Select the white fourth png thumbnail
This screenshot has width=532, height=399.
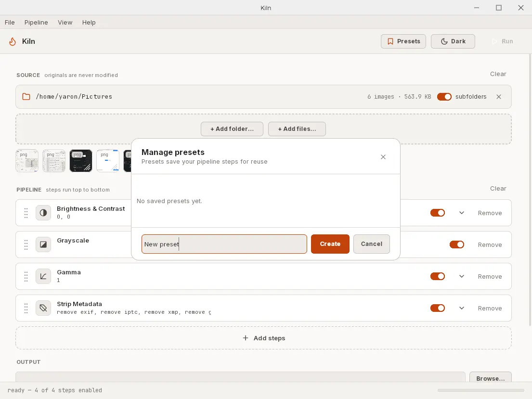tap(108, 161)
